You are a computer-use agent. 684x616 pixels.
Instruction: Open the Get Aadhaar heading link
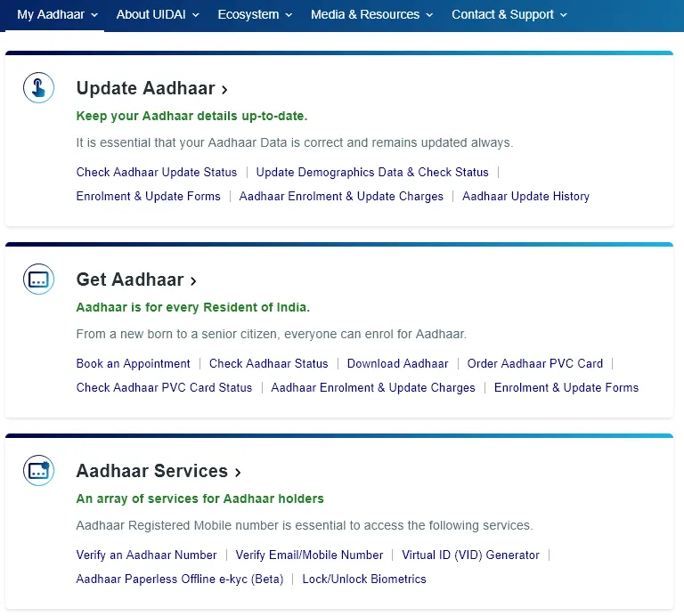pyautogui.click(x=130, y=280)
